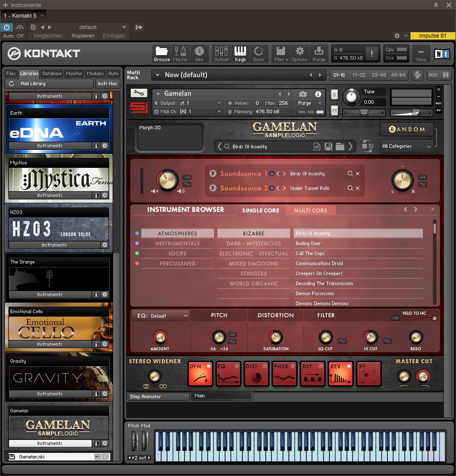Click the randomize dice icon beside All Categories
This screenshot has width=456, height=476.
[368, 146]
